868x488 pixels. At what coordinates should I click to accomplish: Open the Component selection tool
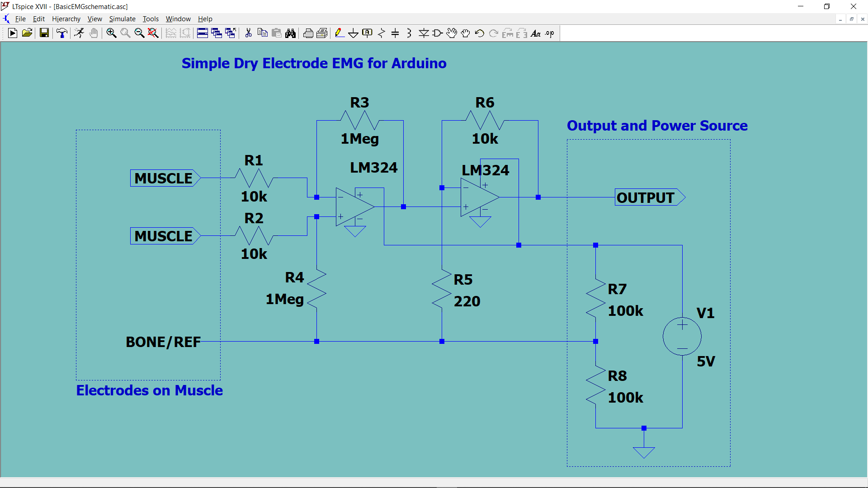tap(437, 33)
